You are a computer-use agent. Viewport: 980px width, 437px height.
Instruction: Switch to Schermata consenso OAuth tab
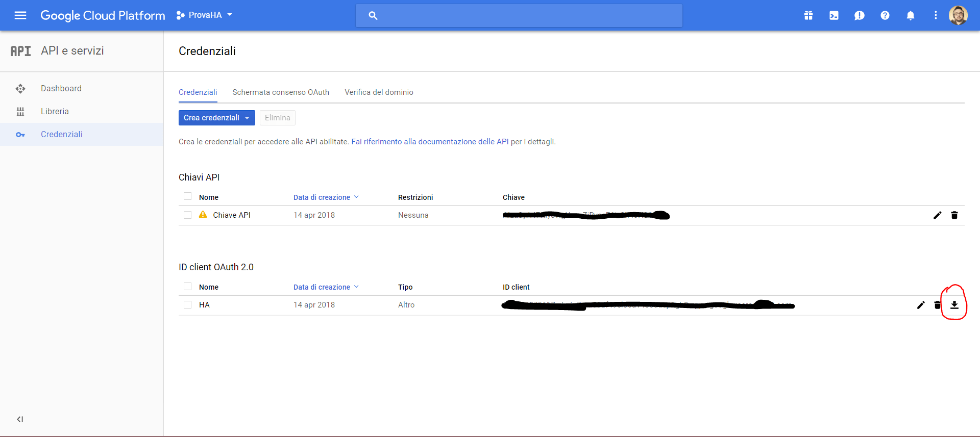(281, 92)
